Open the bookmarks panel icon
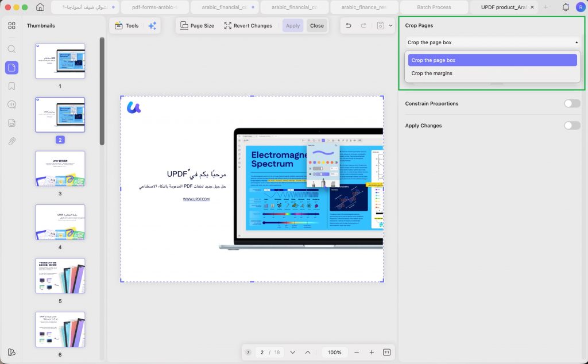588x364 pixels. (11, 86)
